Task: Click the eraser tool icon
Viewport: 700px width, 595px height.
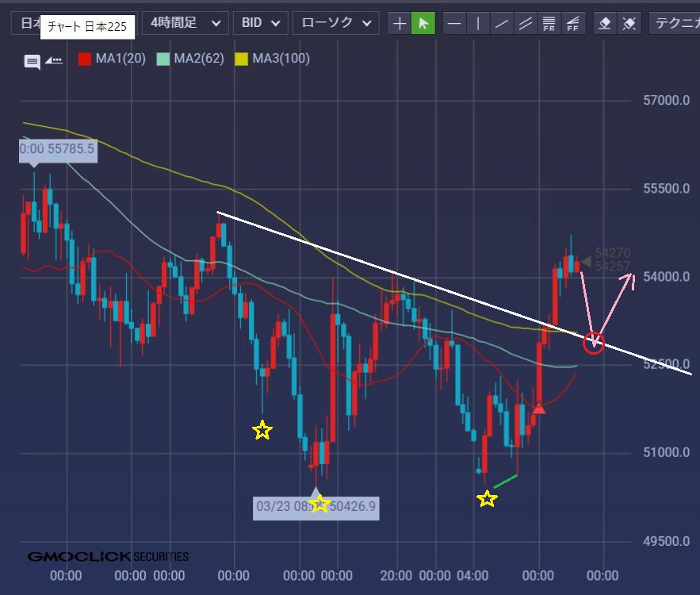Action: (605, 23)
